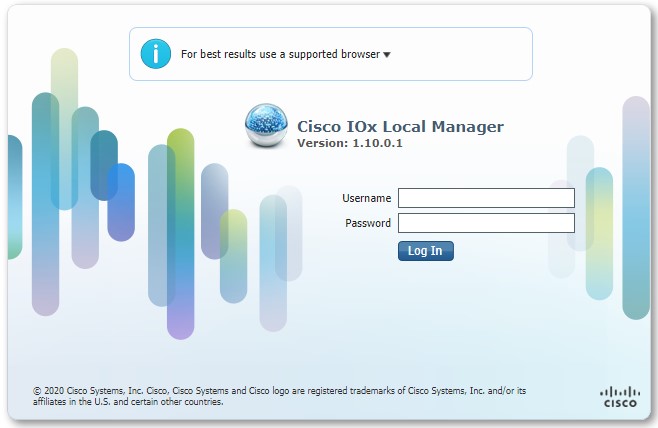658x428 pixels.
Task: Click the Password label
Action: coord(368,223)
